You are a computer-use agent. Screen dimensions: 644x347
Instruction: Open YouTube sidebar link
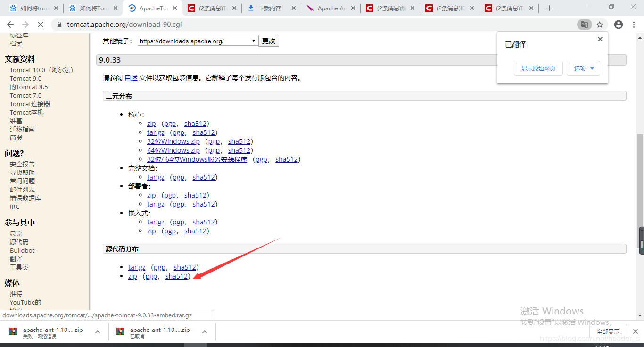click(25, 302)
